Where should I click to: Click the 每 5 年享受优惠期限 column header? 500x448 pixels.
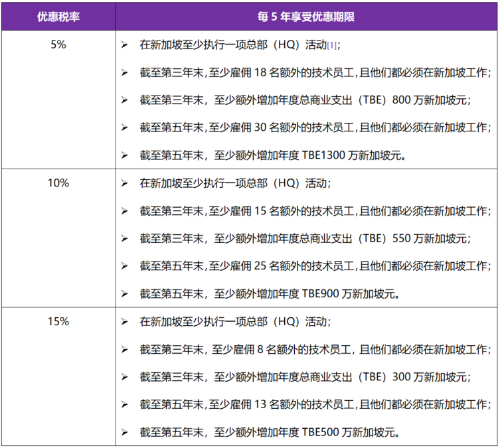point(306,17)
